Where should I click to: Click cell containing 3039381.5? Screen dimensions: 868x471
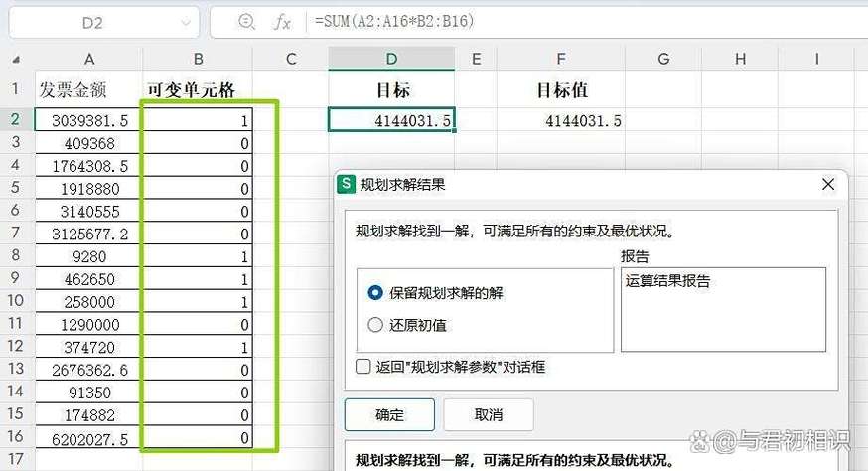coord(88,120)
